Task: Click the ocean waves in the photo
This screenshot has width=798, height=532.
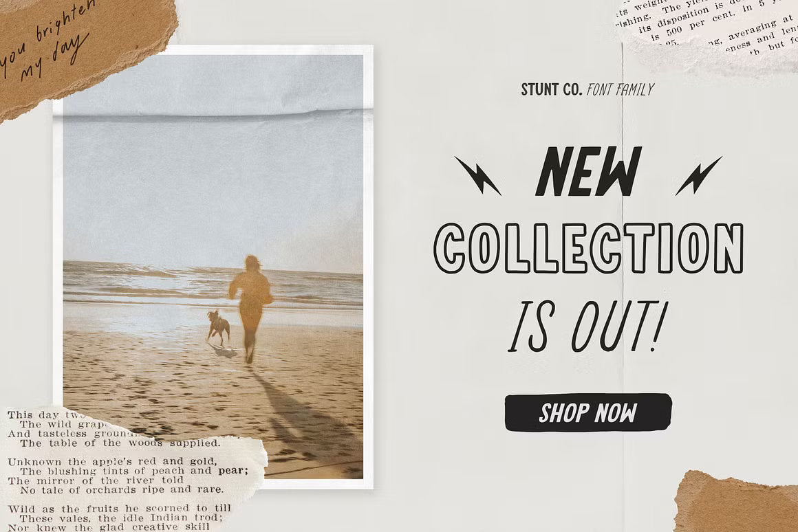Action: (213, 285)
